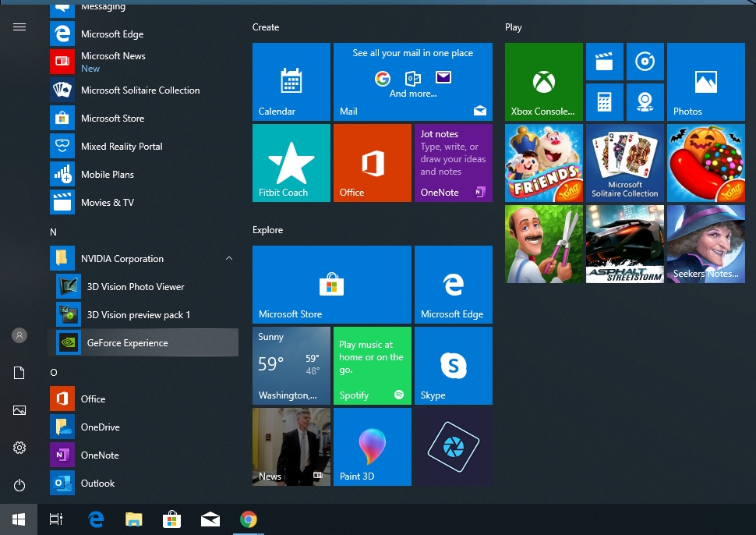Open Mobile Plans app
756x535 pixels.
tap(143, 174)
